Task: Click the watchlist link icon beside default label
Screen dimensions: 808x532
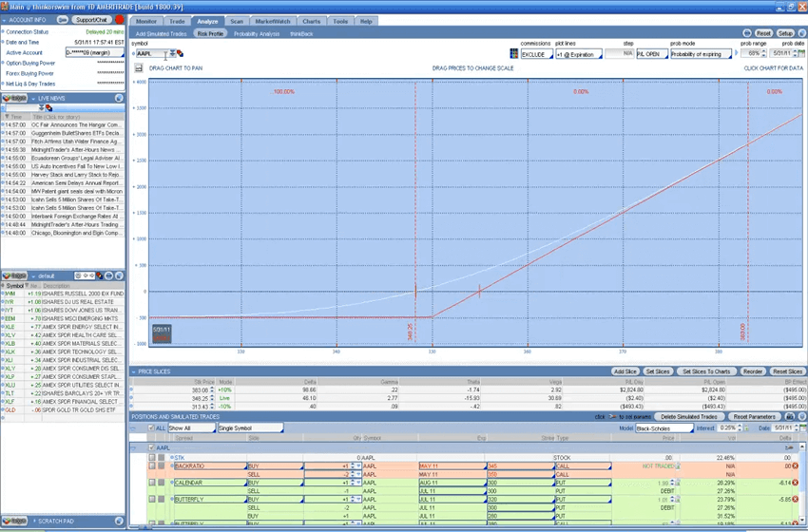Action: [x=99, y=275]
